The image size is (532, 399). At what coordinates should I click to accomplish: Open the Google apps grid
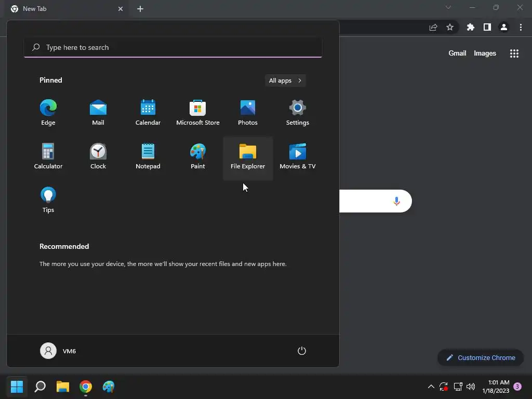tap(514, 54)
